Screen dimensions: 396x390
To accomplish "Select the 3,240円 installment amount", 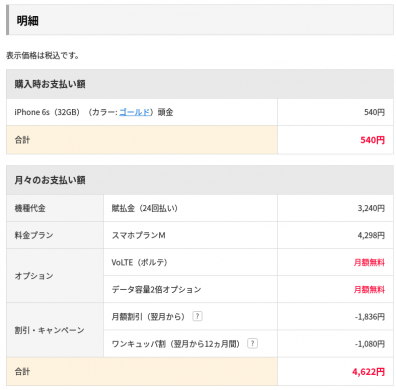I will click(371, 208).
